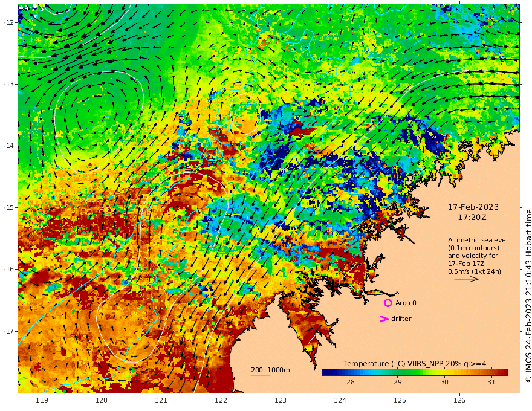Click the cyan 200m contour legend line

pos(261,375)
